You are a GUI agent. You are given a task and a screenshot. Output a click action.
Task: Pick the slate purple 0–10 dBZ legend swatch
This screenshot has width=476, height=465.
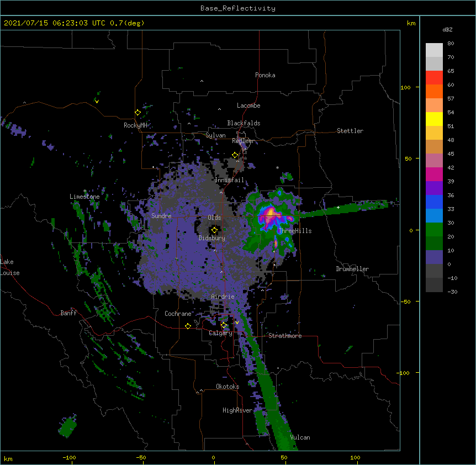434,257
